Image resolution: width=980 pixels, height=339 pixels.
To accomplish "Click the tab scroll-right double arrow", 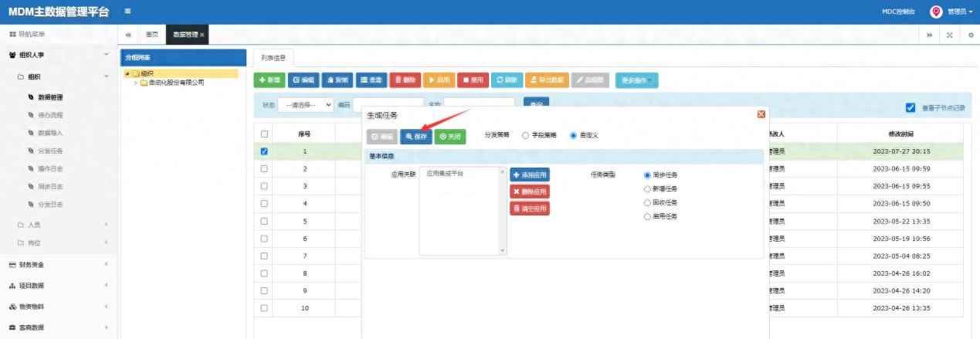I will coord(928,36).
